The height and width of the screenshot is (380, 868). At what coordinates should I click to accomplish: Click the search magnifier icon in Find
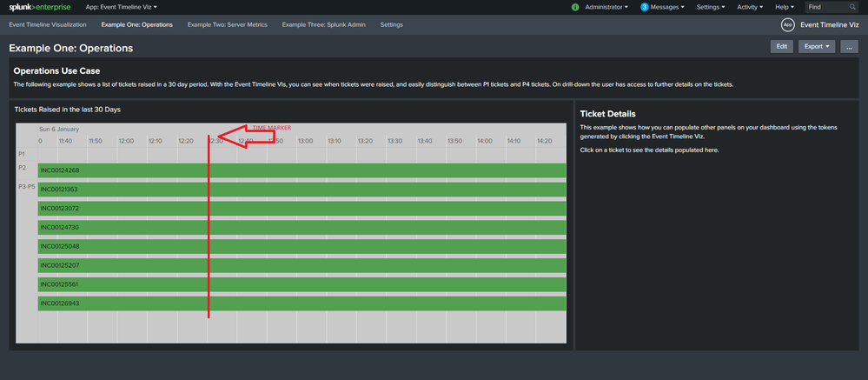852,7
